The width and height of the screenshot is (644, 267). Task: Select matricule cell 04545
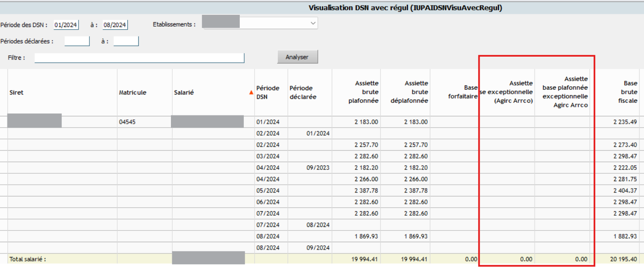point(127,122)
